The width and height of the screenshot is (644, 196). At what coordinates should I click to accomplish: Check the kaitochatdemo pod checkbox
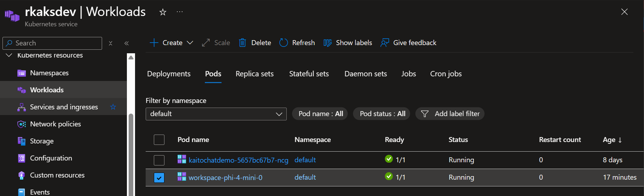tap(159, 160)
